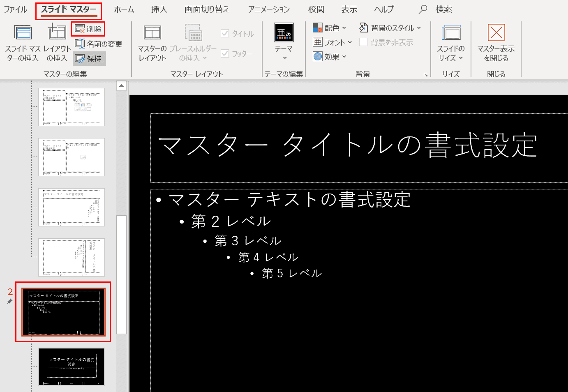Open the ヘルプ tab
Screen dimensions: 568x392
384,9
